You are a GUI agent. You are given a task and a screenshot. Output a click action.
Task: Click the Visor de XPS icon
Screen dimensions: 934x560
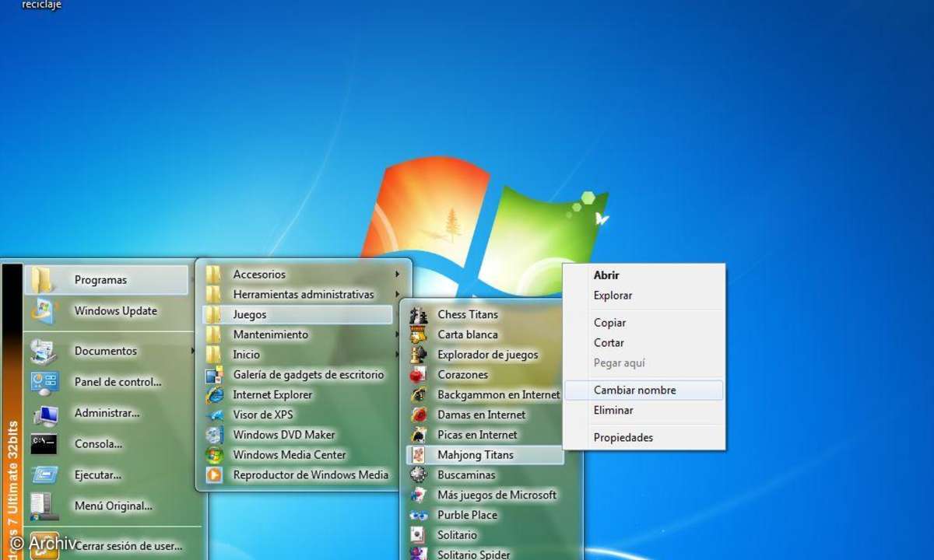[214, 415]
